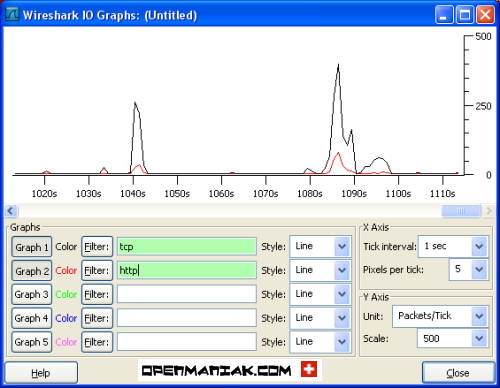Open Filter button for Graph 4
Viewport: 500px width, 388px height.
(97, 318)
